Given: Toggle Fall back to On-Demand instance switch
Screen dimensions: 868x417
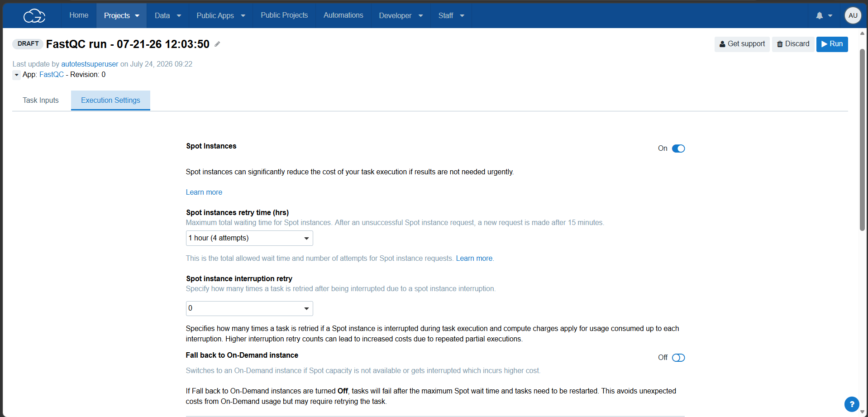Looking at the screenshot, I should coord(678,358).
